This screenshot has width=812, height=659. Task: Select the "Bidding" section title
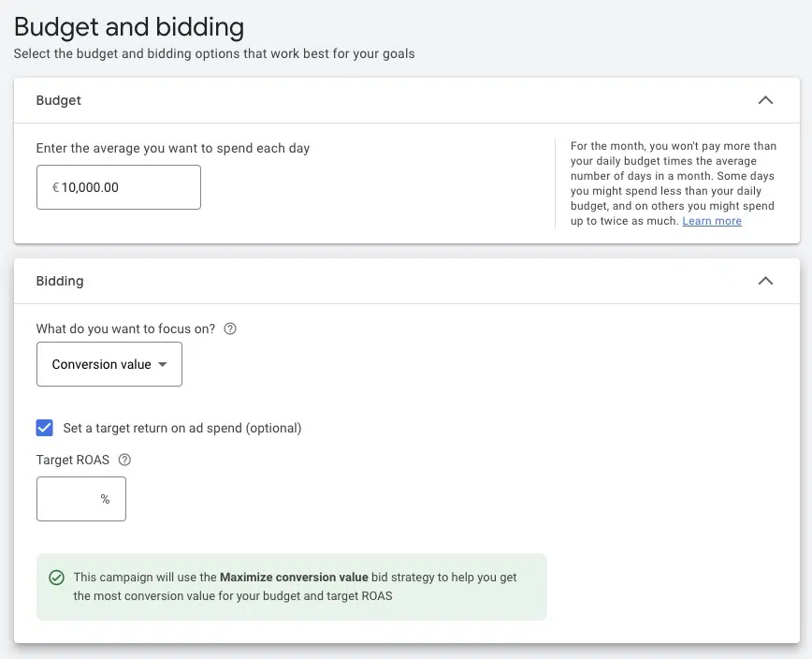click(x=60, y=280)
